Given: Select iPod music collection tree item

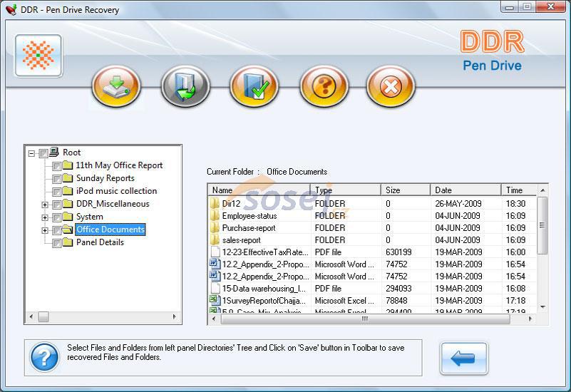Looking at the screenshot, I should click(x=116, y=191).
